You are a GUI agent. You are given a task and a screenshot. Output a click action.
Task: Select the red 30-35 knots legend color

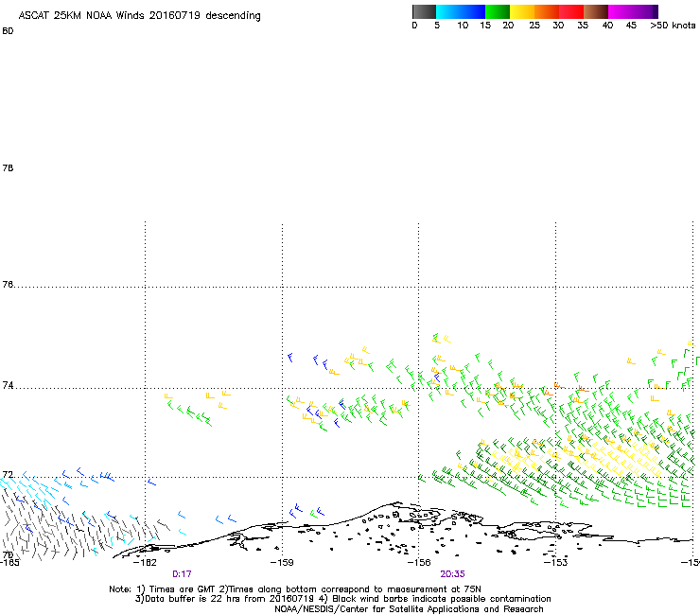click(x=571, y=11)
